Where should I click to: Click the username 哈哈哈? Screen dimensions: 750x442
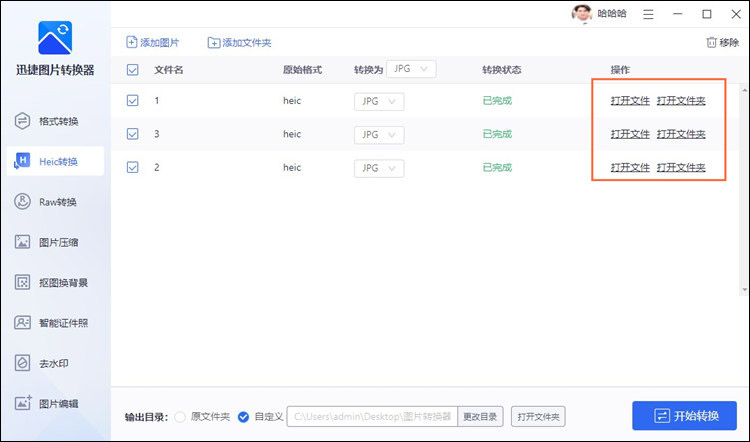[612, 14]
